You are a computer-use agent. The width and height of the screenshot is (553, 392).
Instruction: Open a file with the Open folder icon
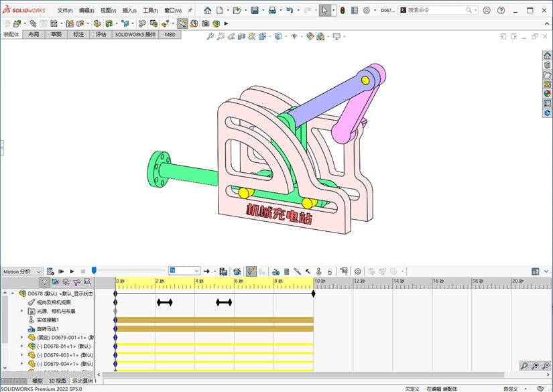(x=237, y=11)
